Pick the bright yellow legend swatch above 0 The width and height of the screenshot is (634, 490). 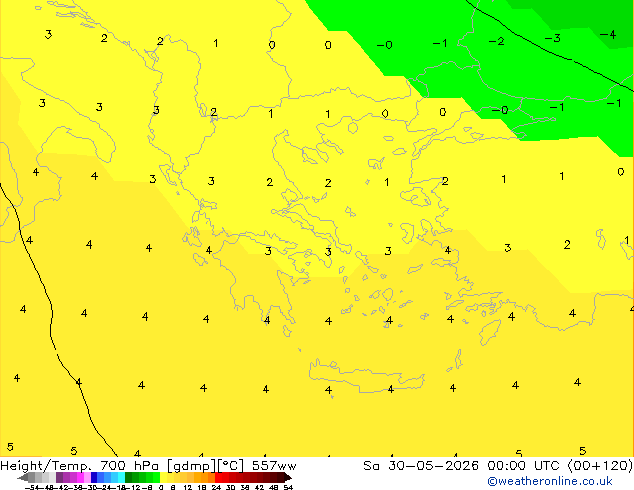[163, 477]
